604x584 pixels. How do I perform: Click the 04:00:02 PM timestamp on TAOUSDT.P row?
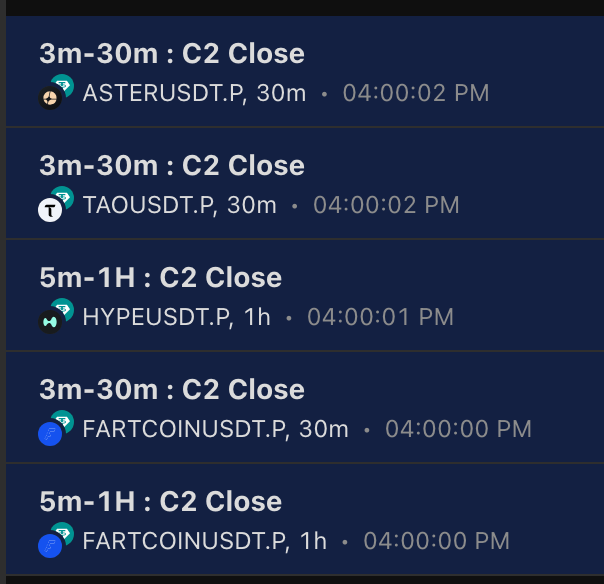click(386, 206)
